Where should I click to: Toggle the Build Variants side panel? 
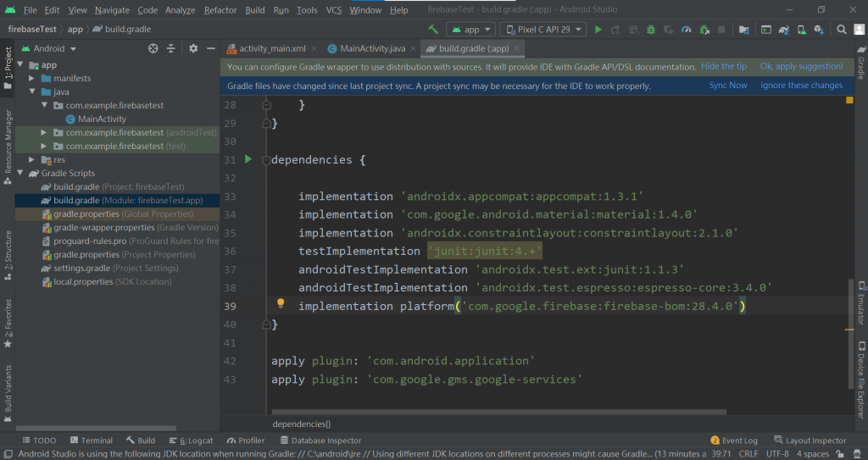pyautogui.click(x=8, y=388)
